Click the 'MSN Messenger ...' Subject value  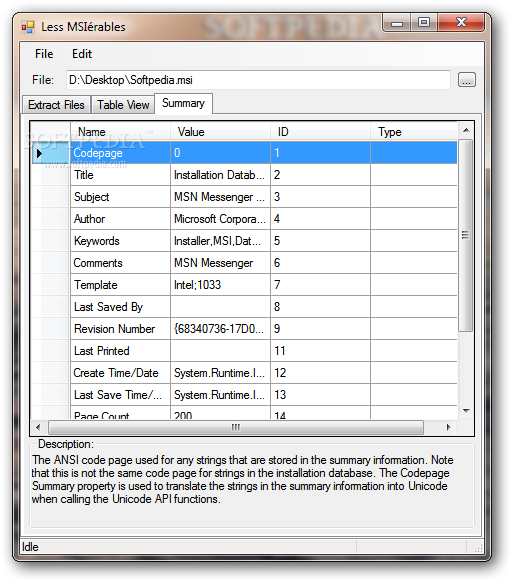(221, 197)
